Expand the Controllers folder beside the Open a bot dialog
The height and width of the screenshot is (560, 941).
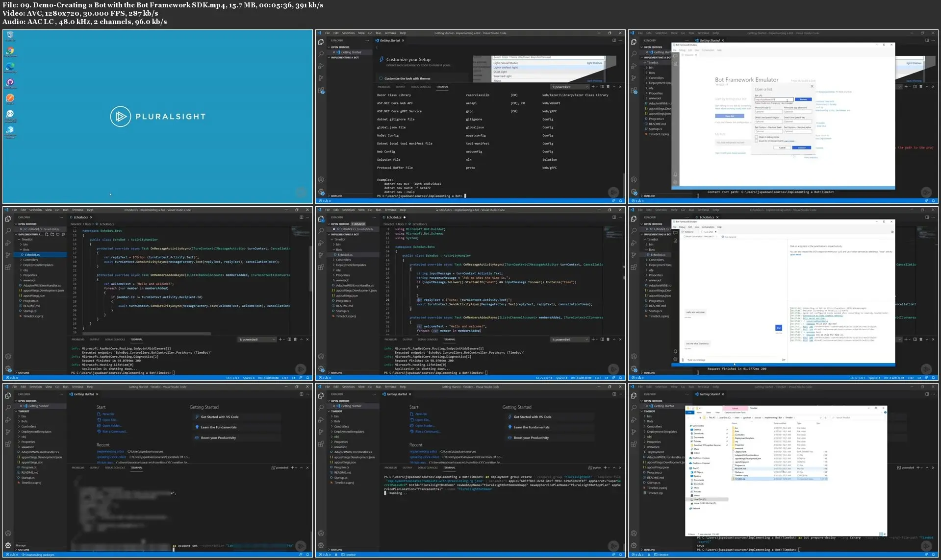point(656,78)
